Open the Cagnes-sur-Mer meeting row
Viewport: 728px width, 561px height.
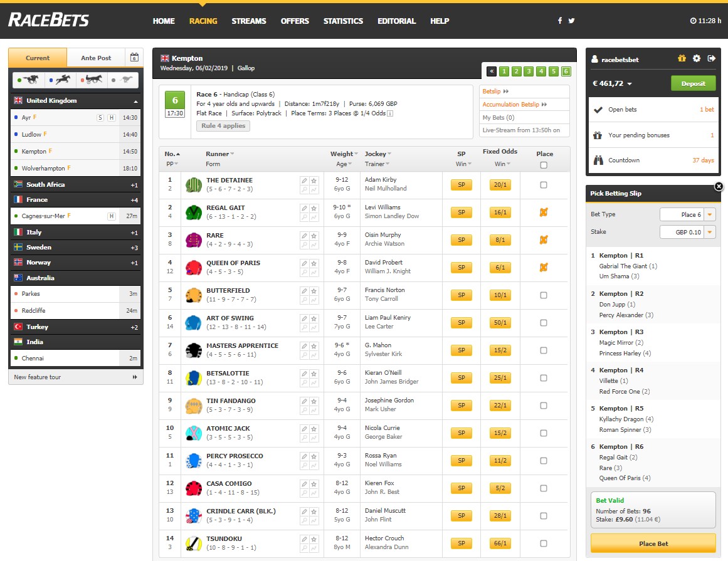click(x=76, y=216)
